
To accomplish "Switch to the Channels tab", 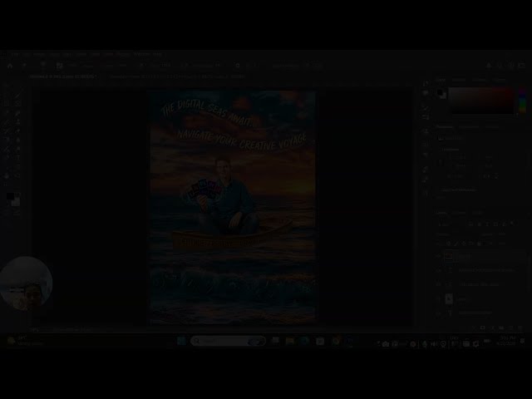I will coord(459,213).
